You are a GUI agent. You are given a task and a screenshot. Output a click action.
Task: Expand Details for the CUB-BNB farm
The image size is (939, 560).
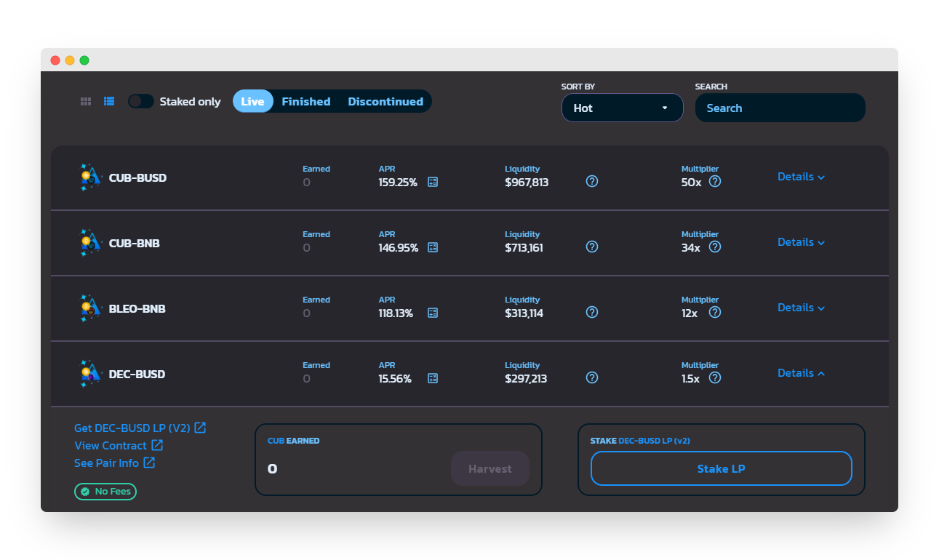(802, 242)
